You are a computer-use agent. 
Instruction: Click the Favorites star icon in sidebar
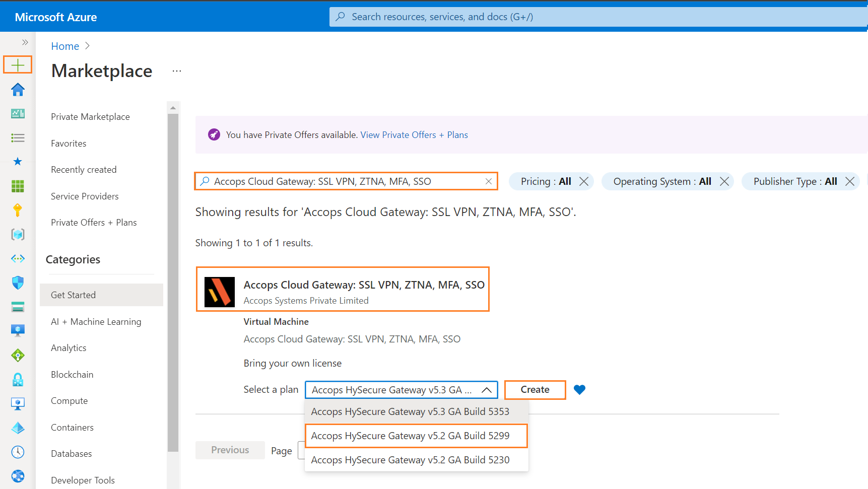[18, 162]
